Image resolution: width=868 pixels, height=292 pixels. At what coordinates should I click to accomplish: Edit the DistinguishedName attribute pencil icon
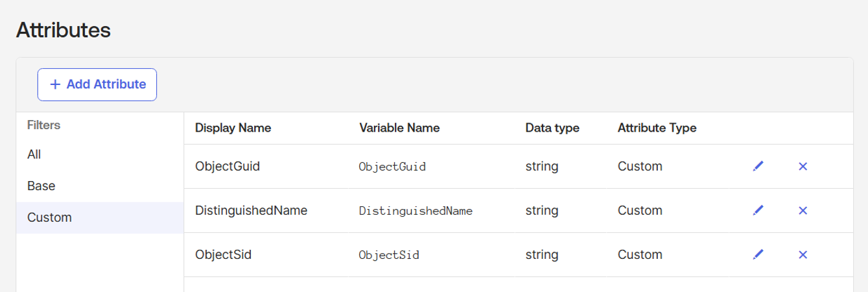pyautogui.click(x=757, y=211)
